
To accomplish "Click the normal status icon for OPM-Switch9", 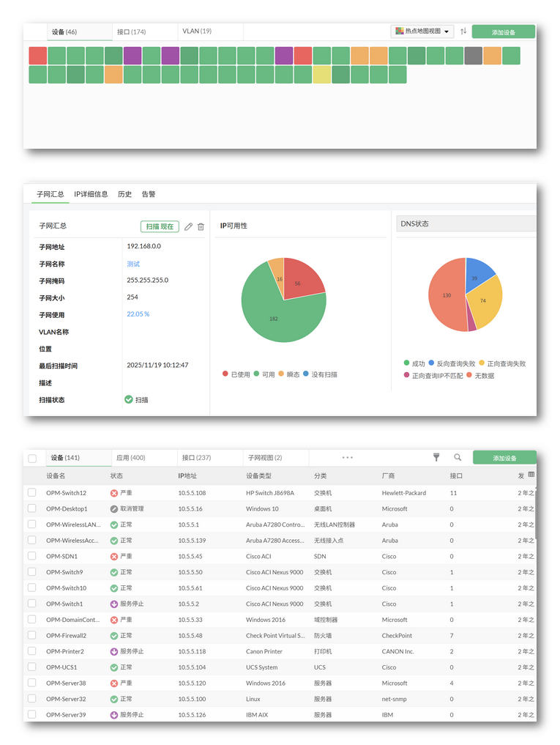I will coord(114,573).
